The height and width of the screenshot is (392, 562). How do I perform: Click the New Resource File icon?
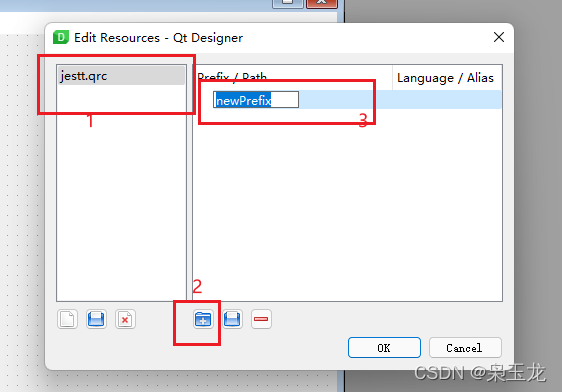tap(67, 319)
